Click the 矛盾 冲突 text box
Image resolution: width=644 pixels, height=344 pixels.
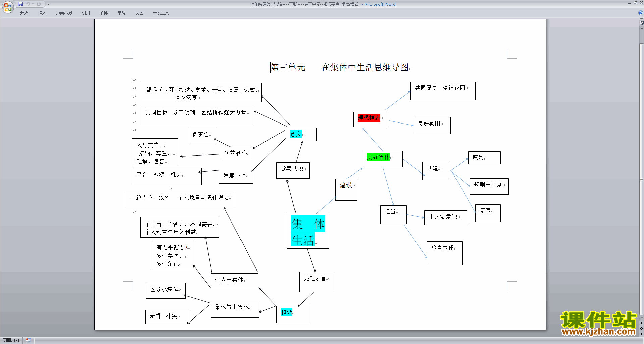[167, 317]
